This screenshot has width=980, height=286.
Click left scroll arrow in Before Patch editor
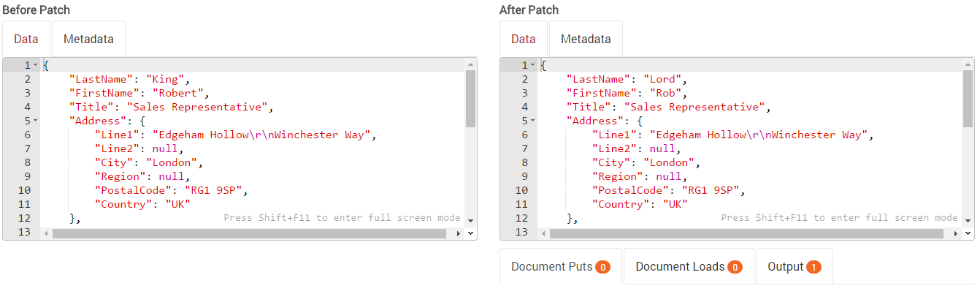click(45, 233)
